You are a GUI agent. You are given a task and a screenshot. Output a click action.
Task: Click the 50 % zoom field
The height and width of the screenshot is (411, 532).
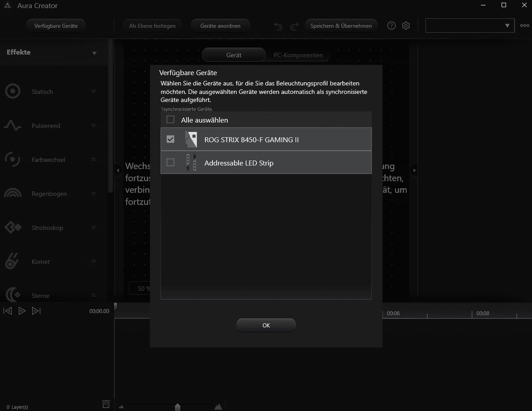140,288
